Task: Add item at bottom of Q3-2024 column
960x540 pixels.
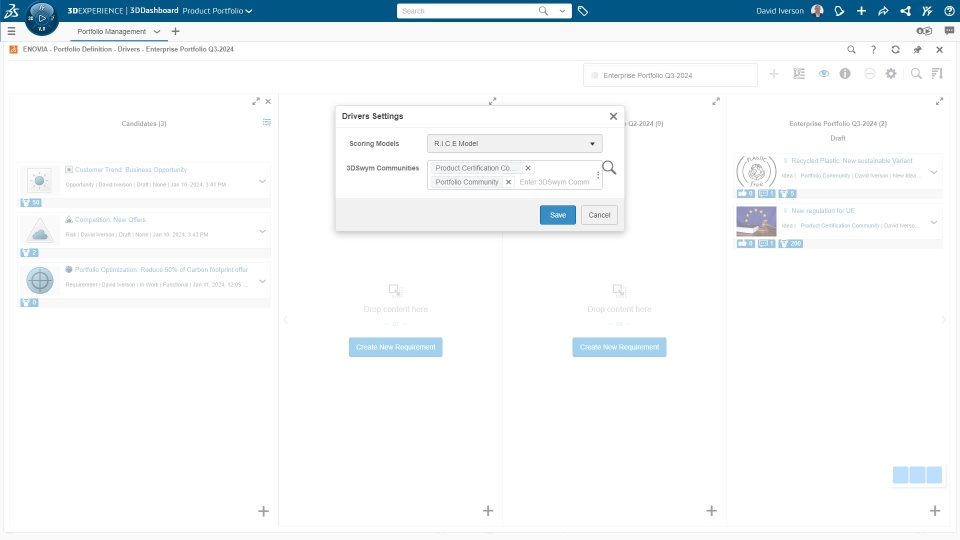Action: click(935, 511)
